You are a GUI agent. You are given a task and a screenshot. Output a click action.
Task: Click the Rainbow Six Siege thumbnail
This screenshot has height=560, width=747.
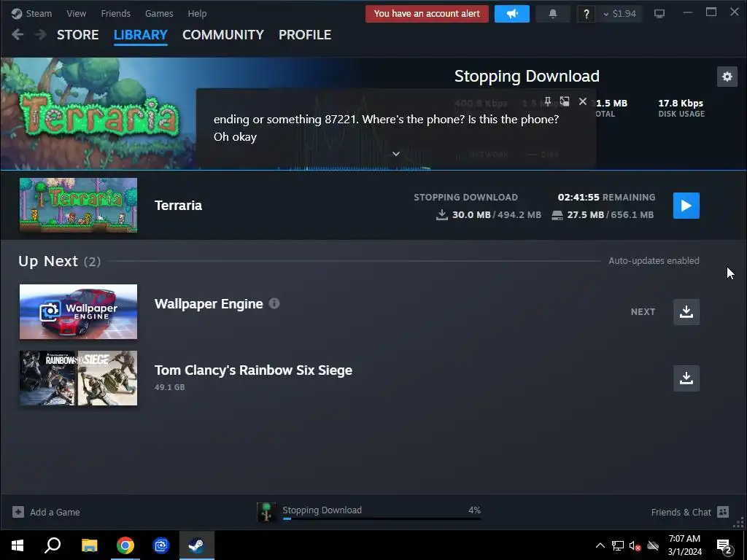78,378
